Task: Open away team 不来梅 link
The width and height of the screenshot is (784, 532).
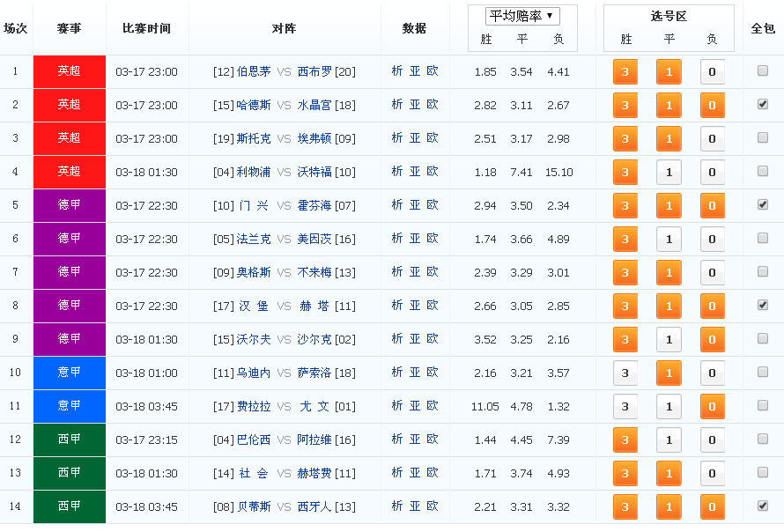Action: (314, 272)
